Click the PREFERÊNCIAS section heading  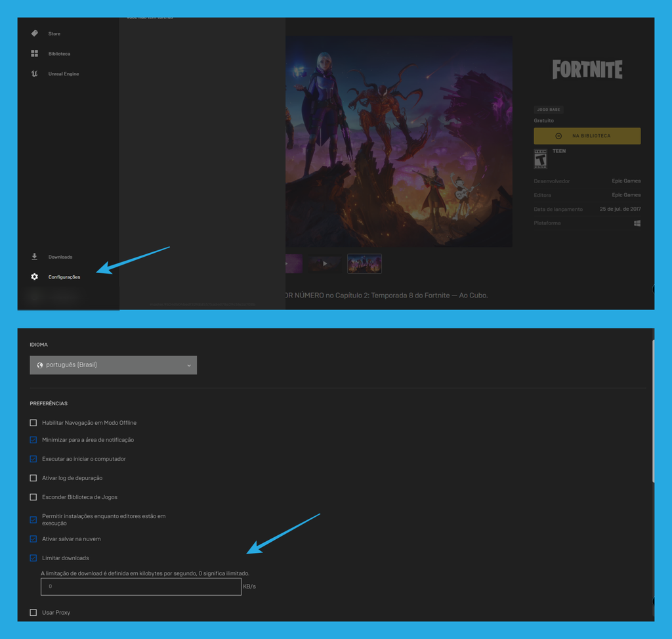point(49,403)
